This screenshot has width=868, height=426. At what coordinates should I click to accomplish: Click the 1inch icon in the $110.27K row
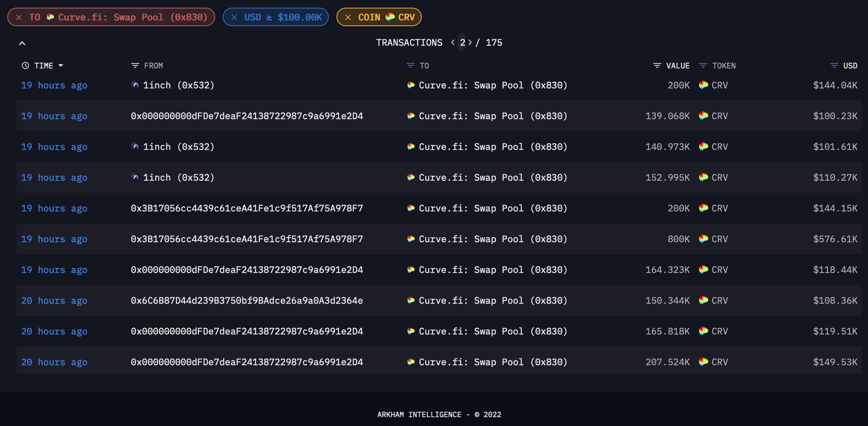tap(135, 177)
